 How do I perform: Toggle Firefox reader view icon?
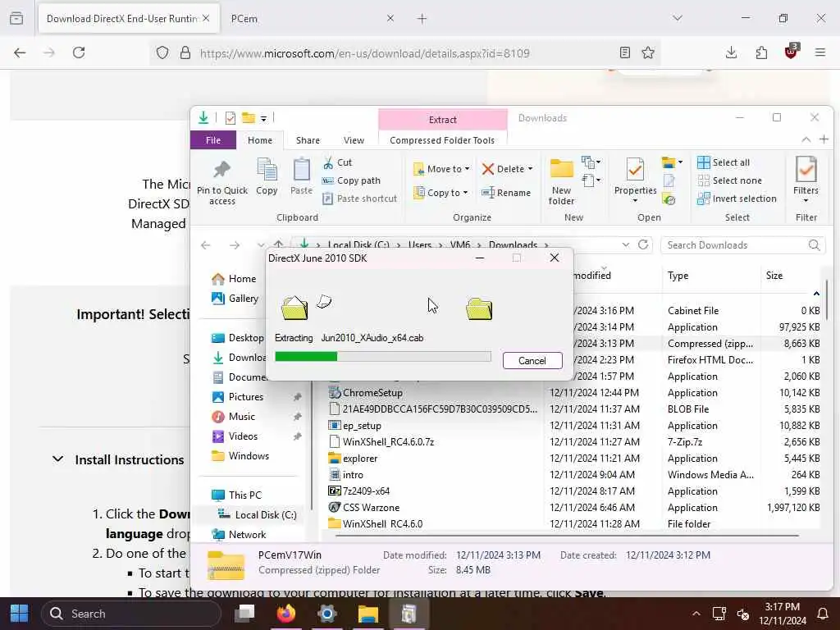click(x=624, y=52)
